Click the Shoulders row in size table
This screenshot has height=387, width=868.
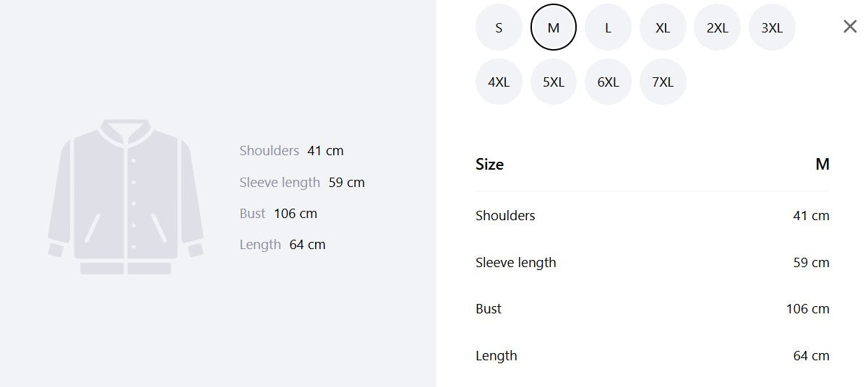[653, 215]
